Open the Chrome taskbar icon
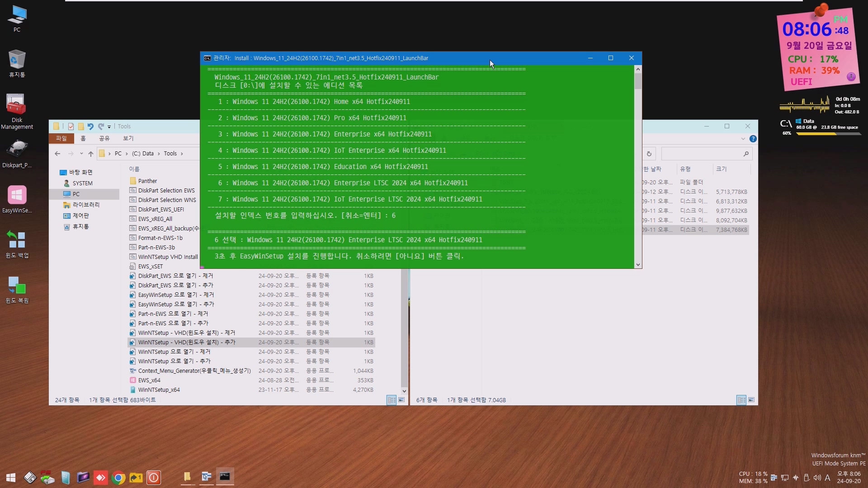The image size is (868, 488). (x=118, y=477)
